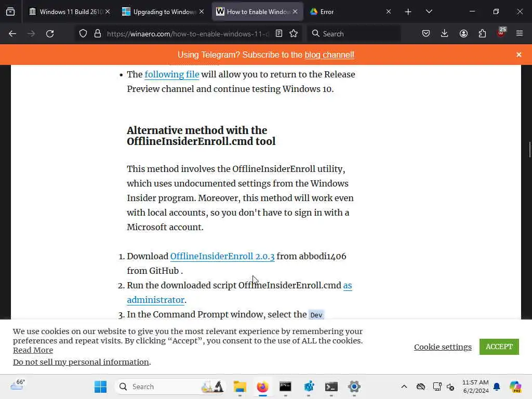Open network status tray icon
Screen dimensions: 532x399
(x=437, y=387)
